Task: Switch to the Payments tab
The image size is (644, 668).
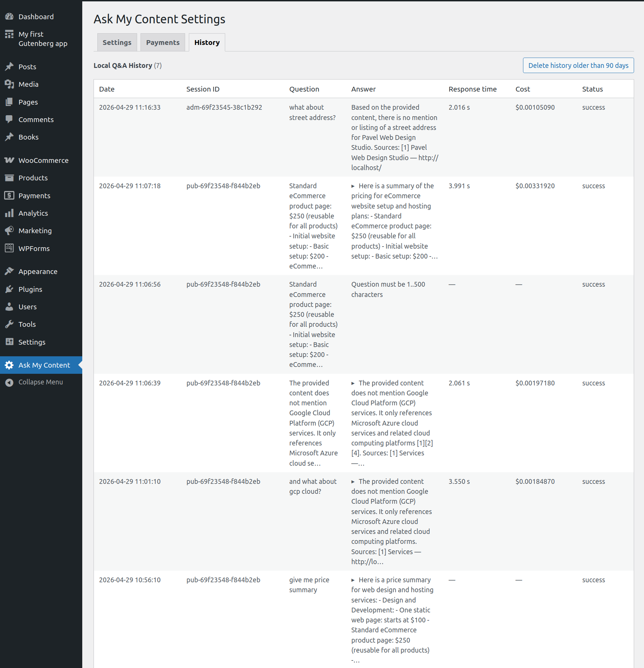Action: click(162, 43)
